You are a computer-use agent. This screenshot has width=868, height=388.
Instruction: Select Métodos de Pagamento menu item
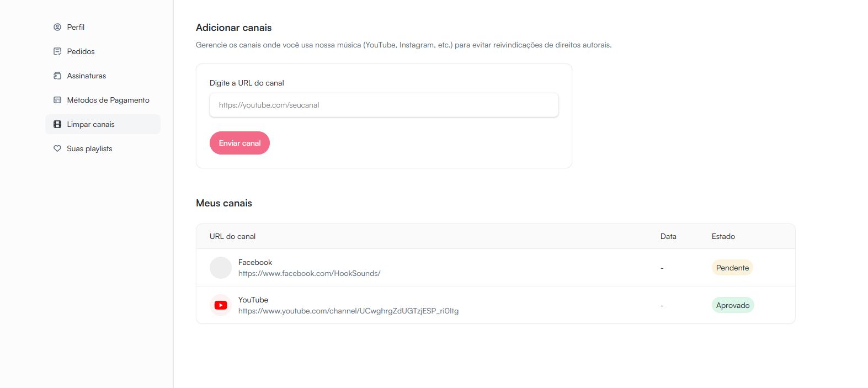(x=108, y=100)
